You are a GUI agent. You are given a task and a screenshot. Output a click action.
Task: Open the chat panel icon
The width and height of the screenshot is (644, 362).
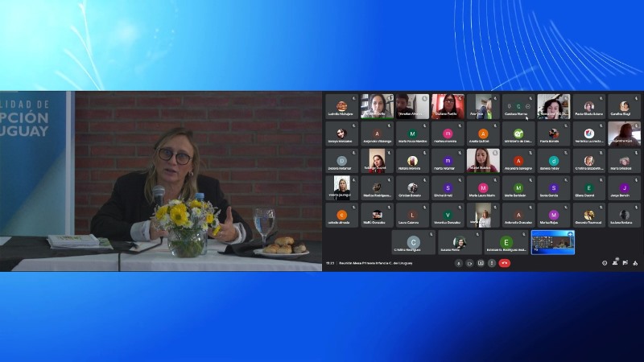[625, 263]
